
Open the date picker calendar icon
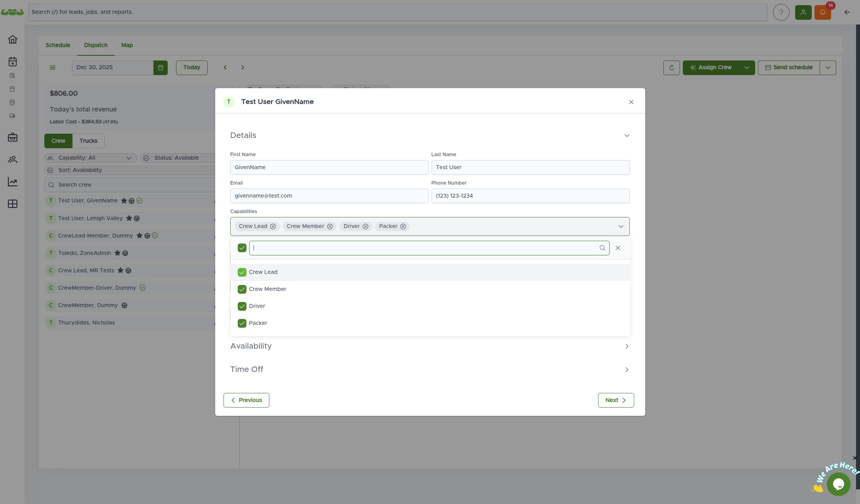pyautogui.click(x=160, y=68)
